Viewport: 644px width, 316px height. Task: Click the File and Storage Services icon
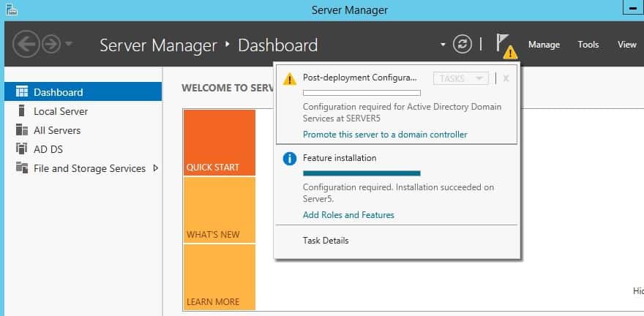[x=22, y=168]
